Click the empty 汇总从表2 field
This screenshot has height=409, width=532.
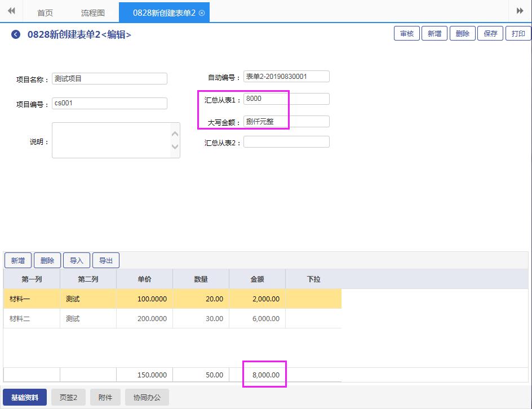(x=286, y=142)
